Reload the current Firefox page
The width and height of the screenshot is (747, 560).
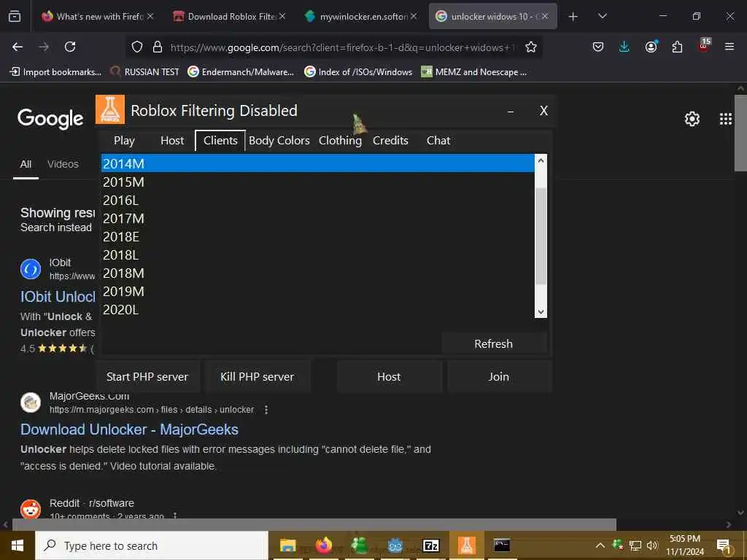point(70,47)
